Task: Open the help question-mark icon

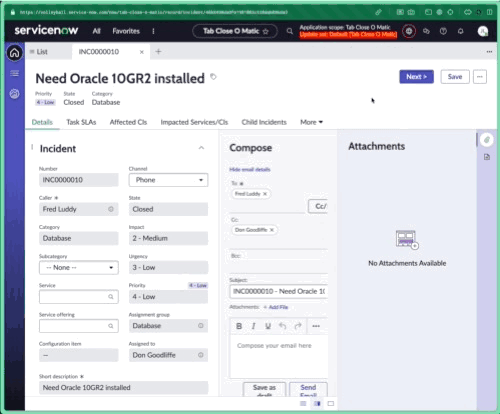Action: pos(443,31)
